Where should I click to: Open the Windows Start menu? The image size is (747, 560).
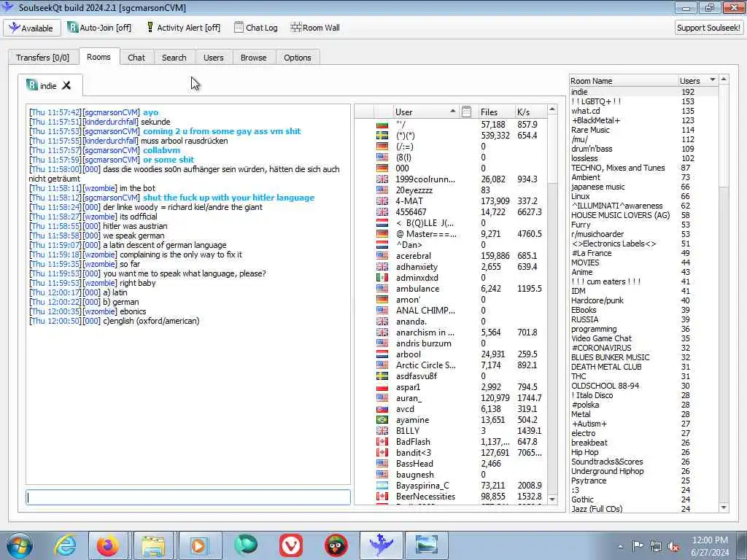coord(19,545)
